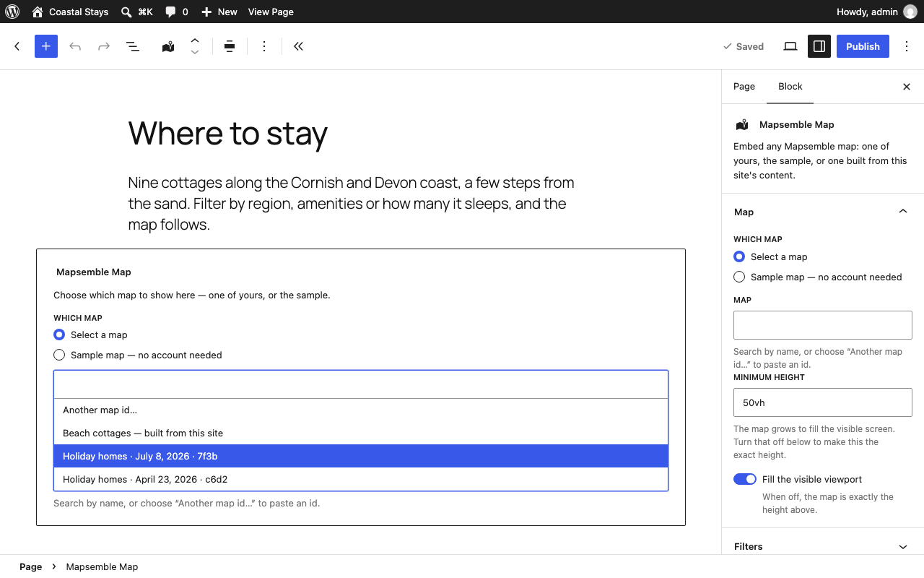This screenshot has height=578, width=924.
Task: Undo the last change
Action: pos(75,46)
